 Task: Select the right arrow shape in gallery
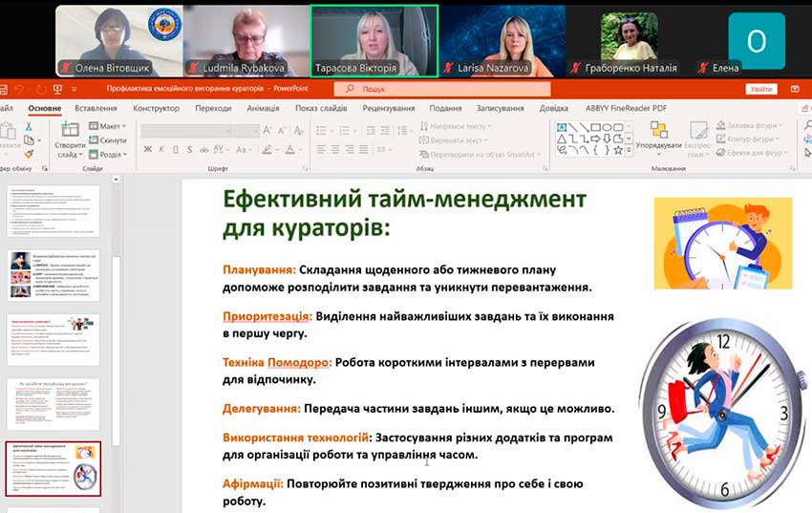(x=595, y=139)
